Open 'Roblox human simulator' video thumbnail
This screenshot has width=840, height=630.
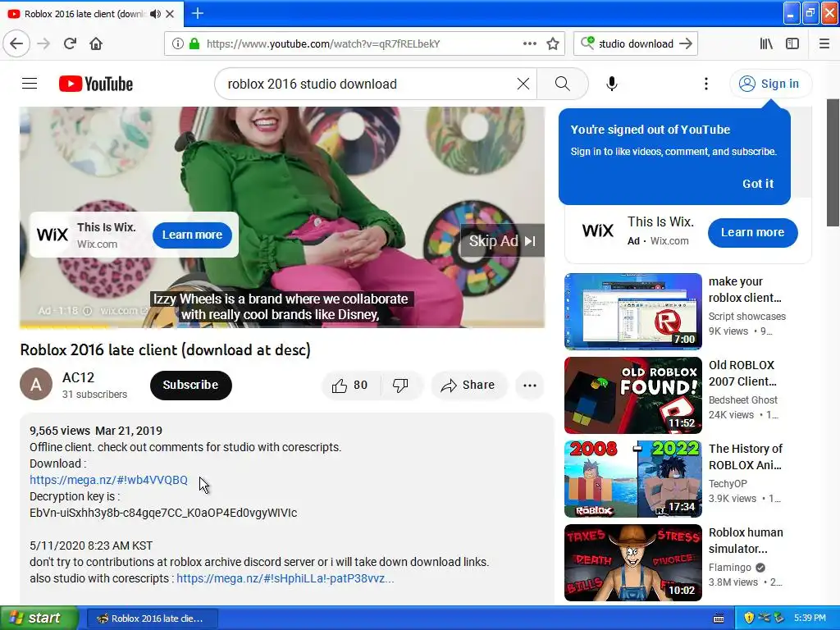[x=632, y=563]
